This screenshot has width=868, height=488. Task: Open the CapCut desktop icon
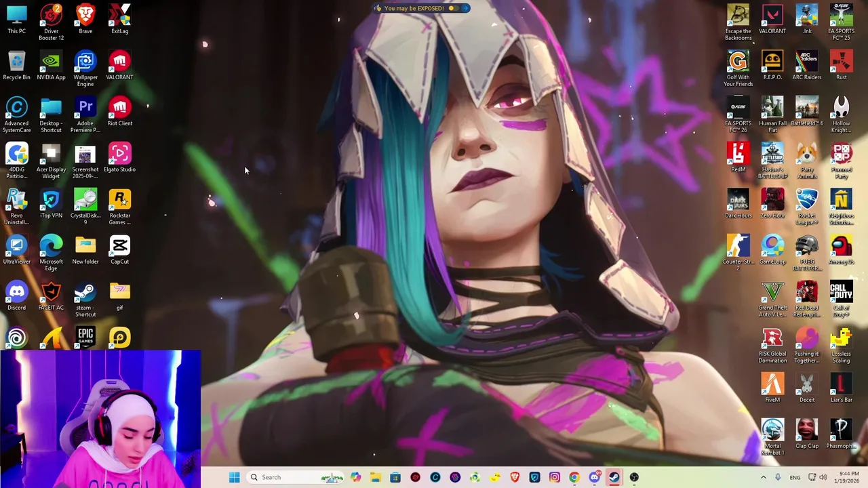[x=119, y=249]
